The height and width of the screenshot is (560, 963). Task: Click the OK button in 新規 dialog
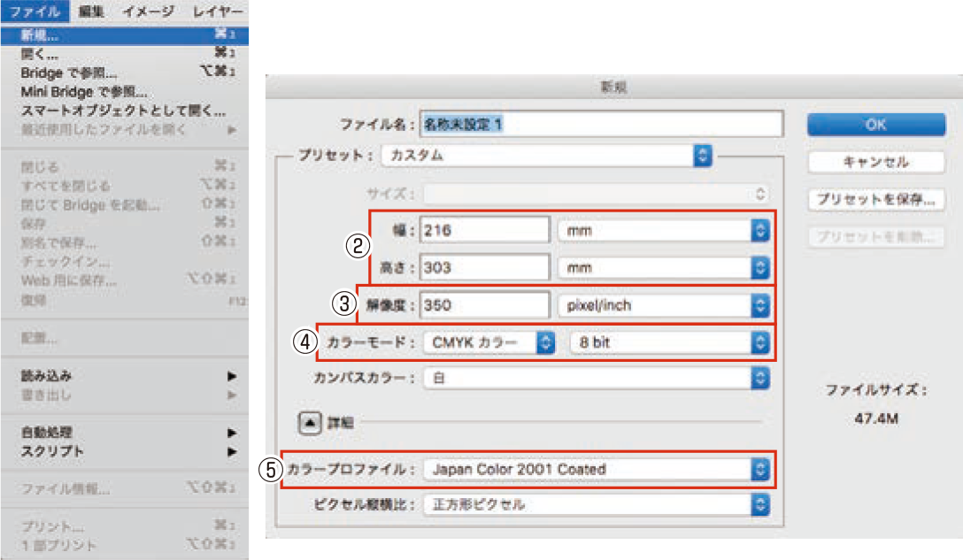click(875, 125)
